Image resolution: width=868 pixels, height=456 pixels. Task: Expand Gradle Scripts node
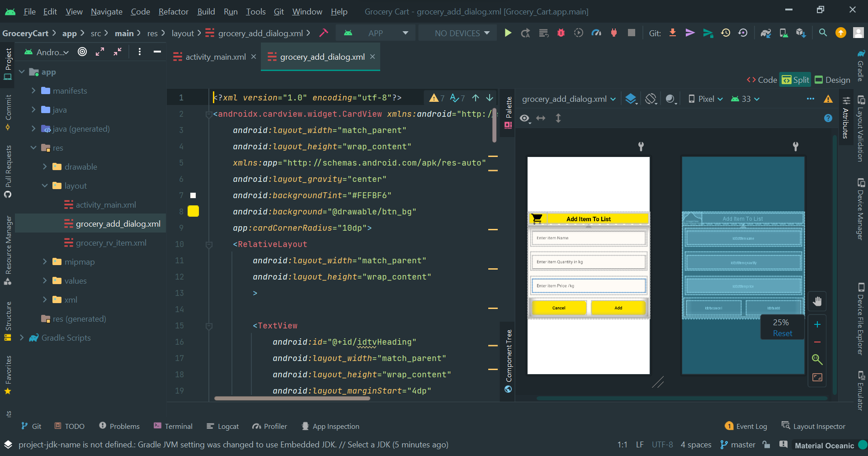(x=22, y=337)
